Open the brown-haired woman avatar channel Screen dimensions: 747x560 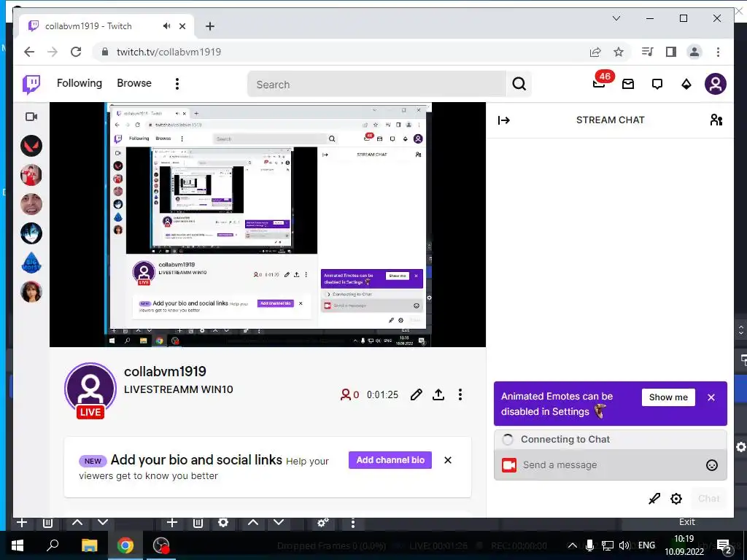tap(31, 292)
